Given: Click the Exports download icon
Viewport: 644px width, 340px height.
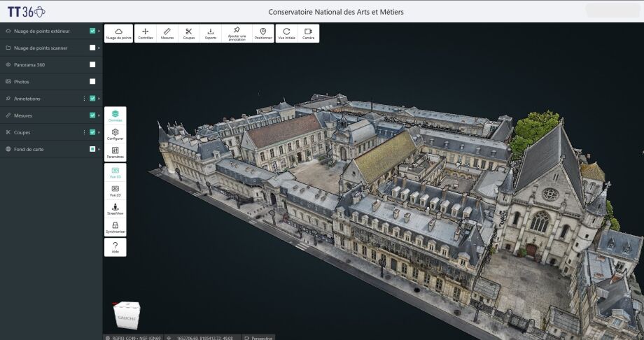Looking at the screenshot, I should pos(211,33).
